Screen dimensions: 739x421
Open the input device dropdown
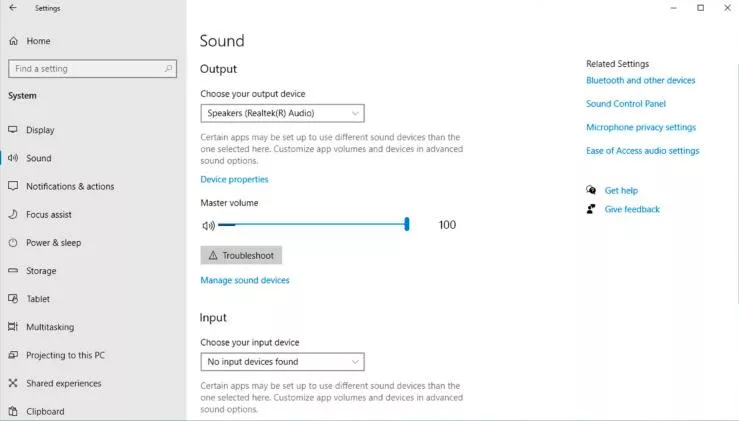(282, 362)
